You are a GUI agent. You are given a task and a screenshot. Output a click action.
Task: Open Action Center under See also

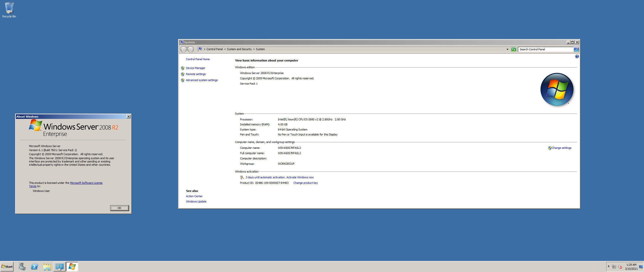194,196
